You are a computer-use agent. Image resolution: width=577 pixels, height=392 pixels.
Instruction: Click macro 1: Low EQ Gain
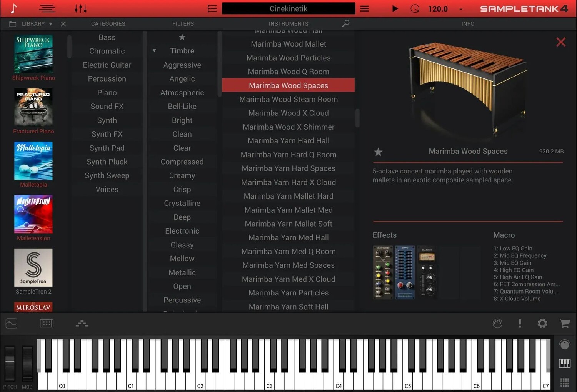click(513, 249)
